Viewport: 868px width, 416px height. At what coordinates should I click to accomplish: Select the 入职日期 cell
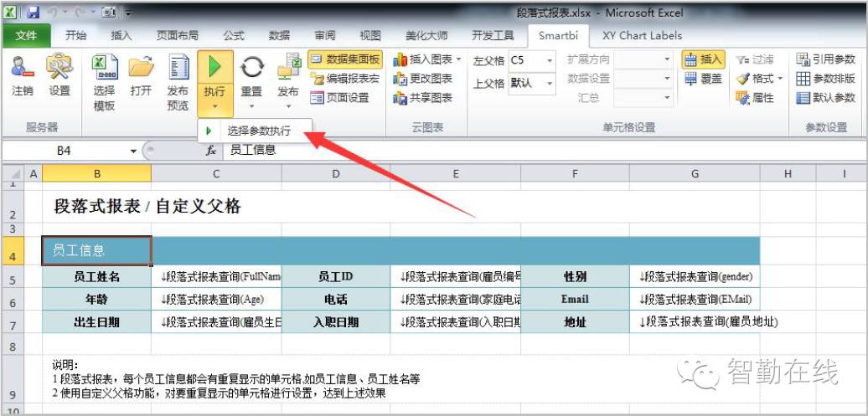coord(336,322)
